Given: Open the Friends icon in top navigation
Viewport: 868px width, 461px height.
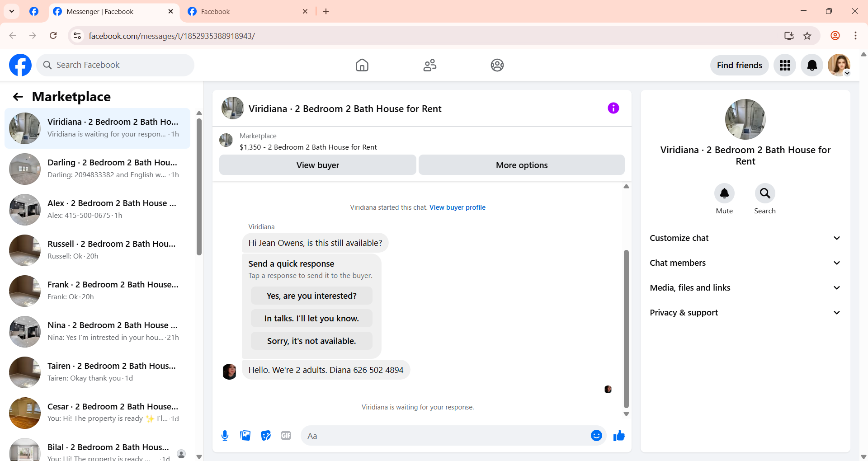Looking at the screenshot, I should pos(429,65).
